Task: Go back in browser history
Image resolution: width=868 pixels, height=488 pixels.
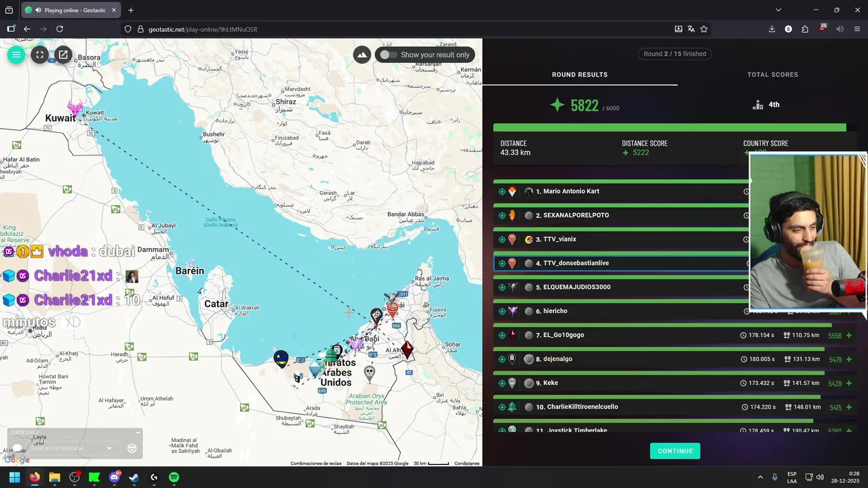Action: tap(27, 29)
